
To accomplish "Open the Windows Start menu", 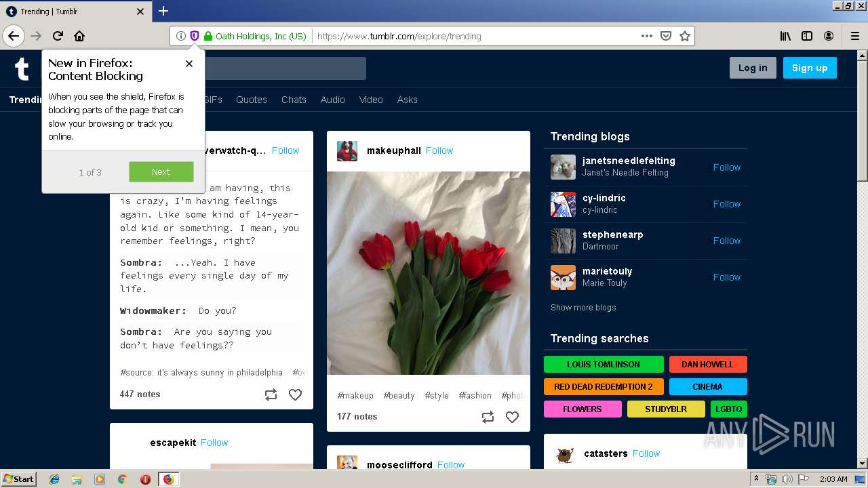I will click(x=19, y=479).
